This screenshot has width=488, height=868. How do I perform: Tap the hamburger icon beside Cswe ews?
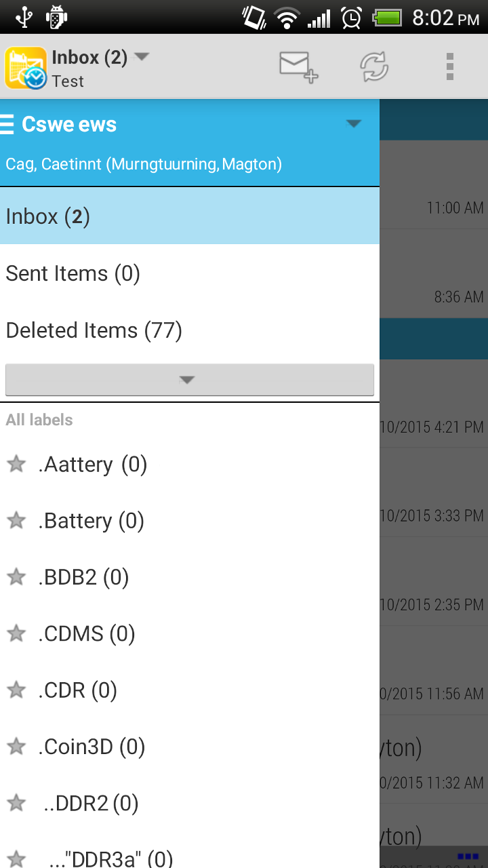click(7, 125)
